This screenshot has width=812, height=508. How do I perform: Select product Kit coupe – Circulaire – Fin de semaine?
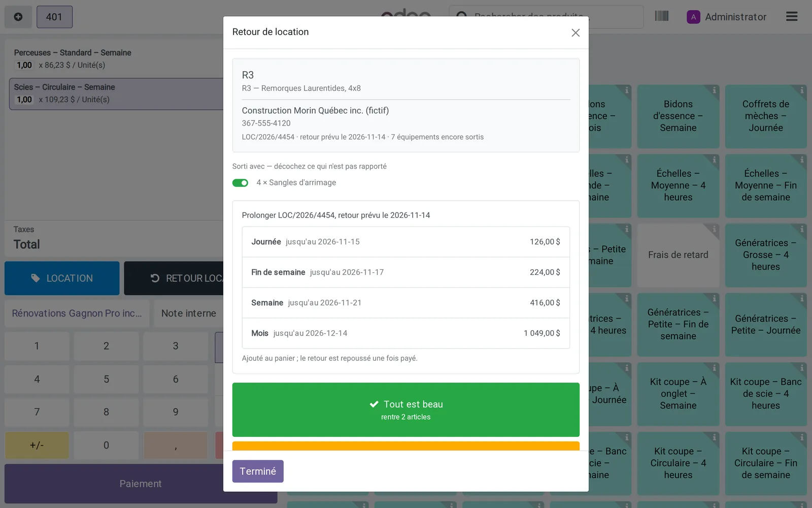click(766, 463)
